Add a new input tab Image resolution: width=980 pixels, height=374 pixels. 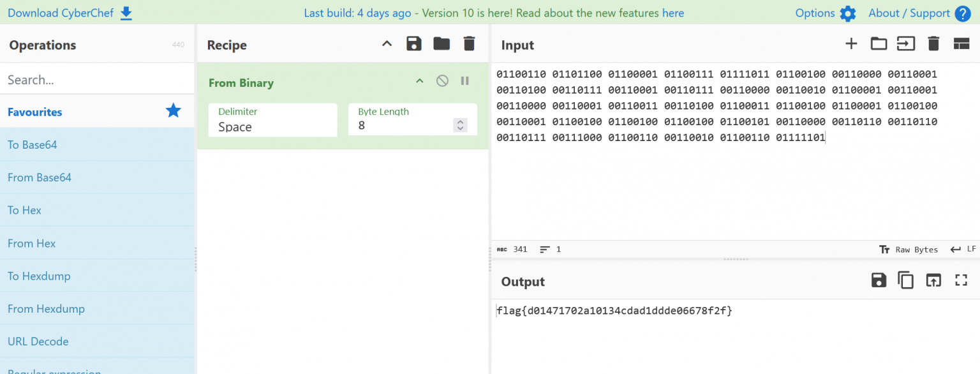click(x=851, y=43)
